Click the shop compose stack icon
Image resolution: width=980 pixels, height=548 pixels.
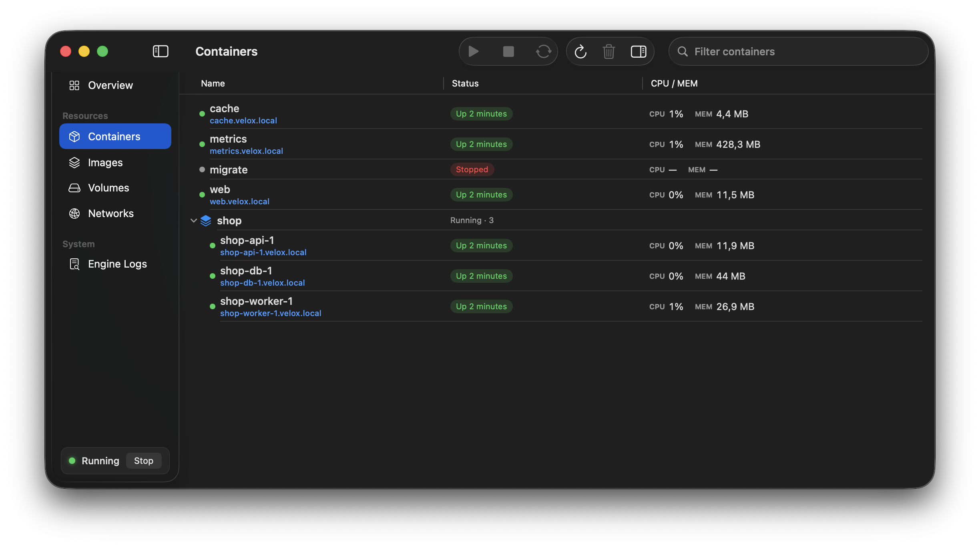pyautogui.click(x=206, y=221)
